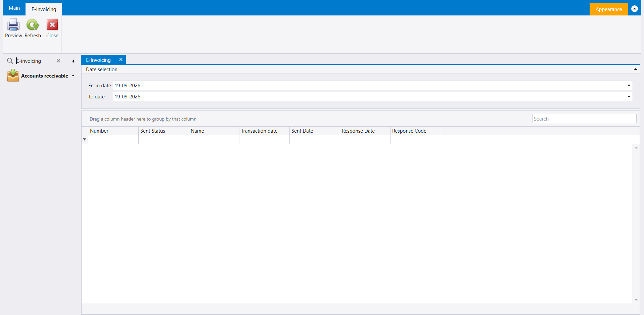Screen dimensions: 644x315
Task: Click the red Close icon
Action: tap(52, 25)
